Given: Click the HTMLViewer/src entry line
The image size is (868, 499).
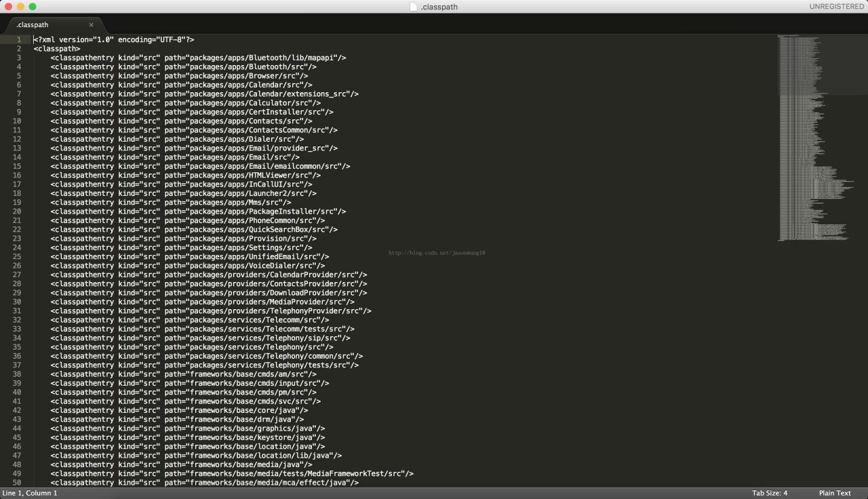Looking at the screenshot, I should click(185, 176).
